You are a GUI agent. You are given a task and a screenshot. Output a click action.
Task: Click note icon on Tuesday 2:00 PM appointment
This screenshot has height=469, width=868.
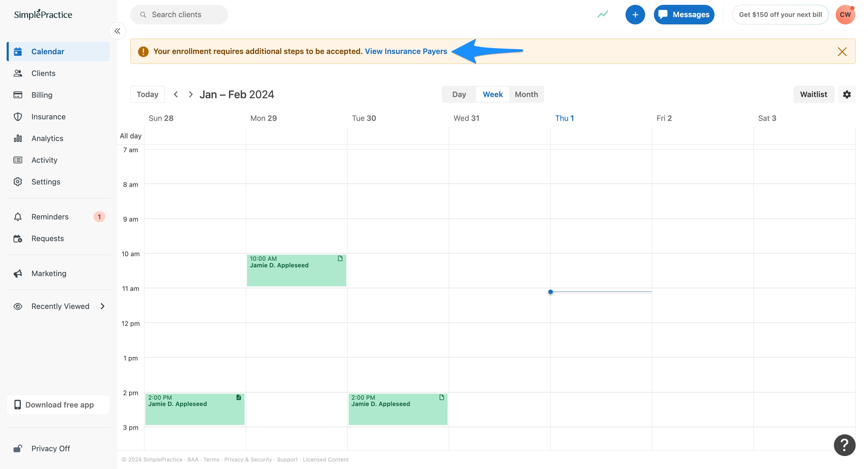[x=442, y=397]
